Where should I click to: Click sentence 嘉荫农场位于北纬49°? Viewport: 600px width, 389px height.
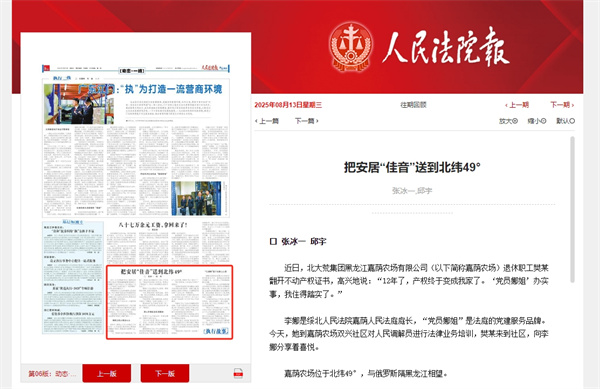365,373
